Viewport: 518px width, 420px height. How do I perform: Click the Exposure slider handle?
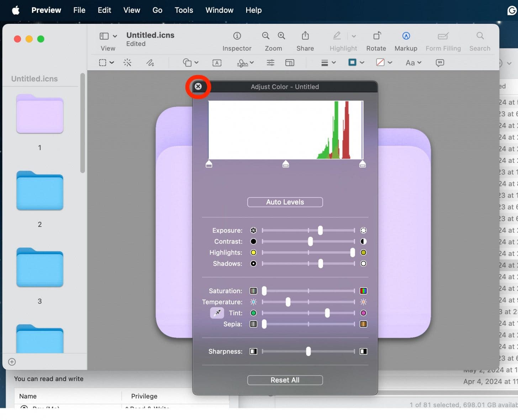[320, 230]
